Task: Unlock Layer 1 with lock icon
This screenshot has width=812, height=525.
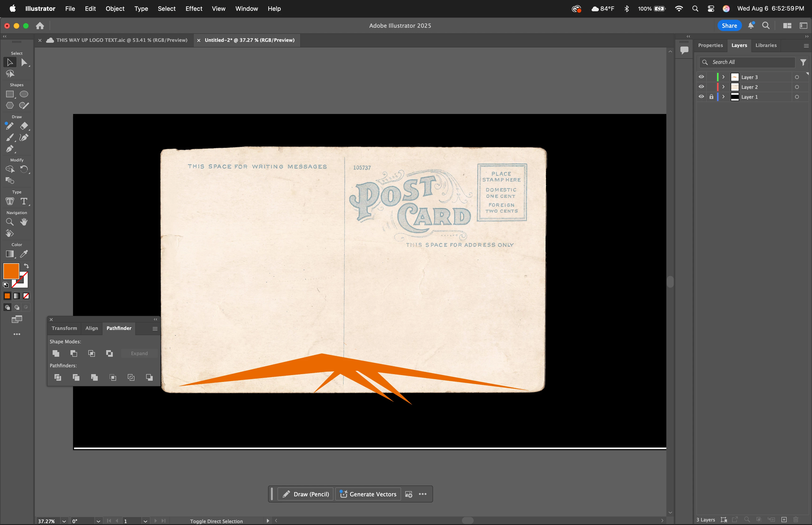Action: (x=711, y=97)
